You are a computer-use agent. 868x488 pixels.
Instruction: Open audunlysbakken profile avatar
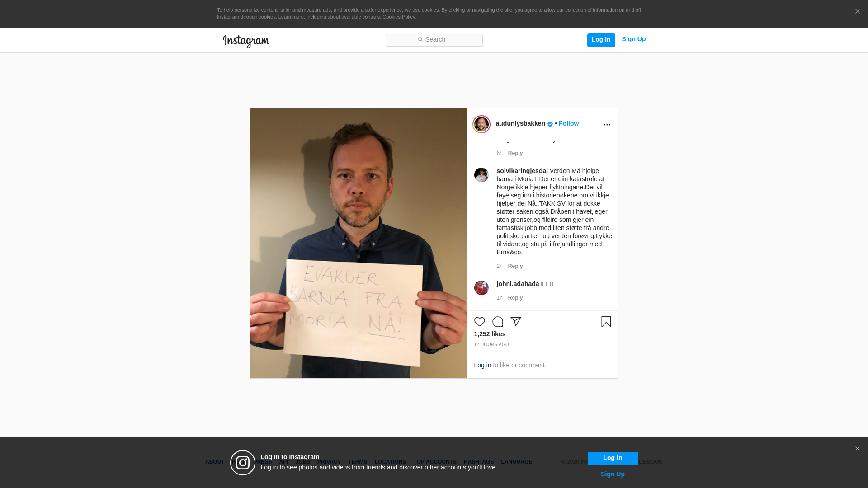pyautogui.click(x=481, y=124)
